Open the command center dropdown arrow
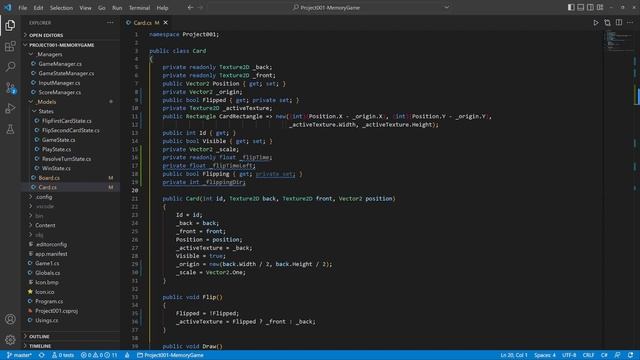Image resolution: width=640 pixels, height=360 pixels. [x=447, y=7]
